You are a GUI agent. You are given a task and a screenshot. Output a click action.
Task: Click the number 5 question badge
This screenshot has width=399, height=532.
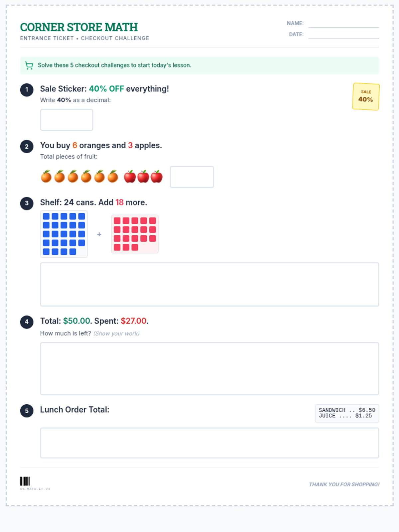[27, 411]
